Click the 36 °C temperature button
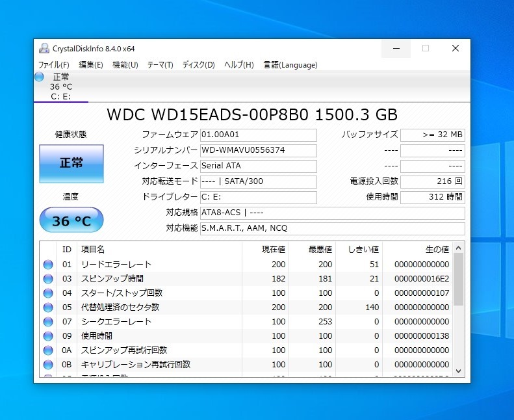The width and height of the screenshot is (514, 420). 71,220
